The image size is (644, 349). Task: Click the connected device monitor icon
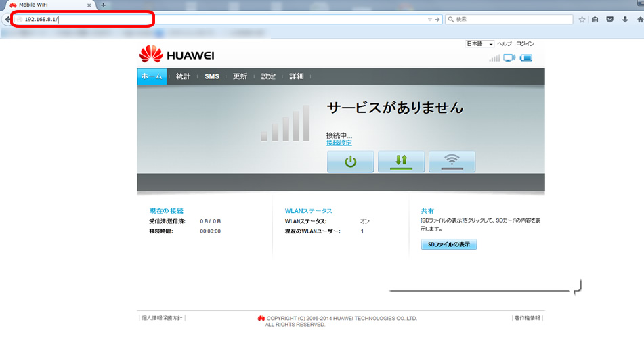pos(509,57)
